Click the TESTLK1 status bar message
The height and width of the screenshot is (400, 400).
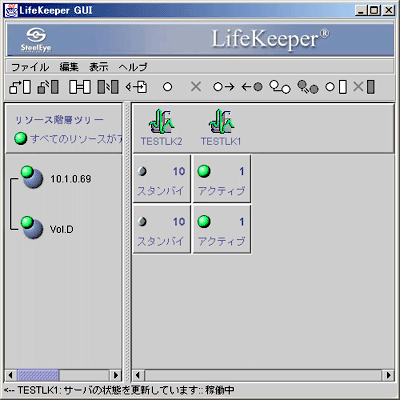[x=119, y=390]
